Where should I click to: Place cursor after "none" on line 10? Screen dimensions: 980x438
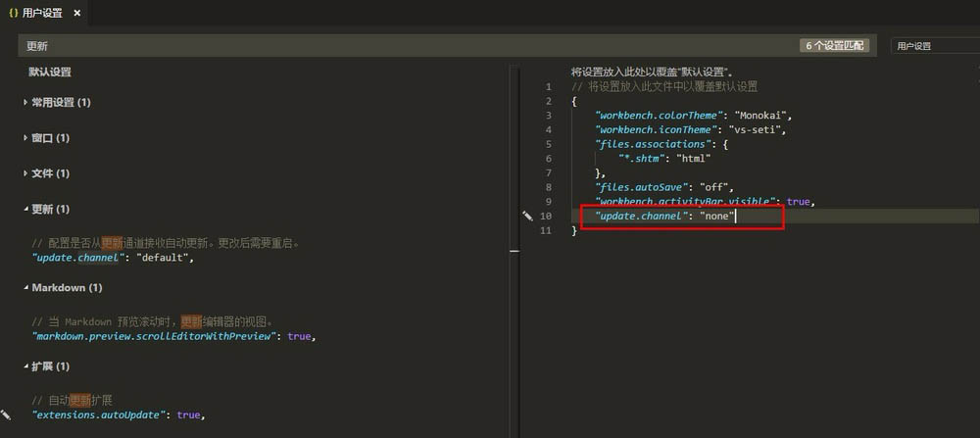735,216
